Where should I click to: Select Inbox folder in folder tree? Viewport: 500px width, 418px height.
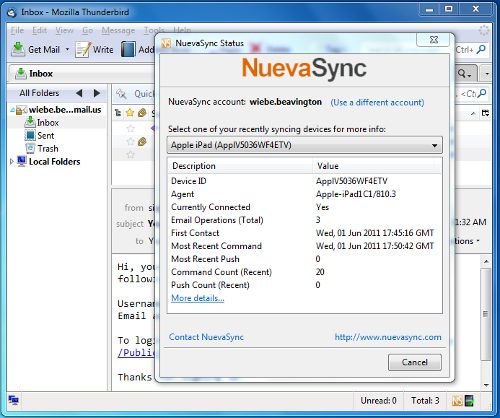(48, 123)
